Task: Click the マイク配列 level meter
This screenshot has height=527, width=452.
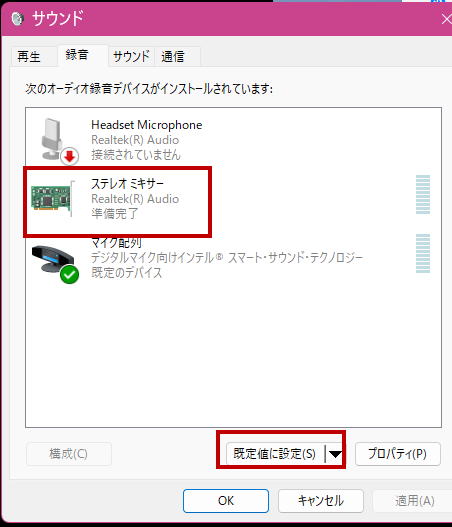Action: pos(423,253)
